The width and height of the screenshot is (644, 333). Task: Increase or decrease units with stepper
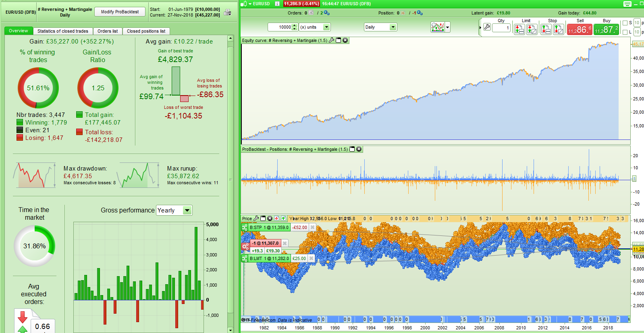coord(295,27)
